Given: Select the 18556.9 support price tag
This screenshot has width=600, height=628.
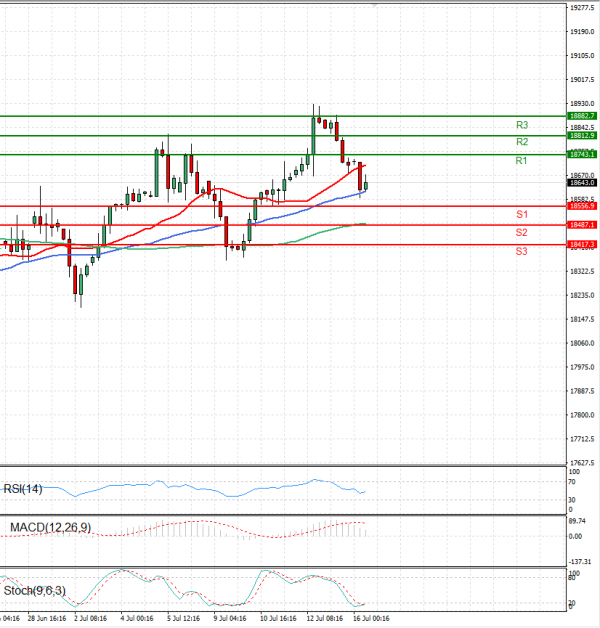Looking at the screenshot, I should coord(582,206).
